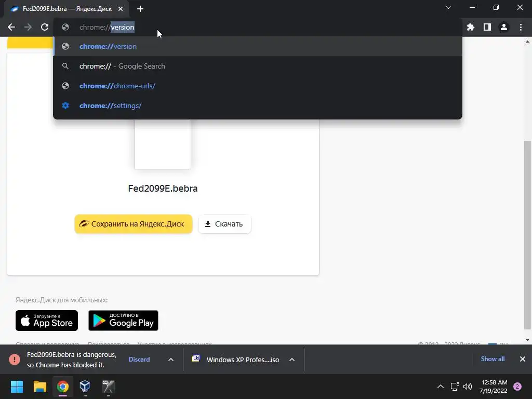Close the Fed2099E.bebra tab

(x=121, y=9)
